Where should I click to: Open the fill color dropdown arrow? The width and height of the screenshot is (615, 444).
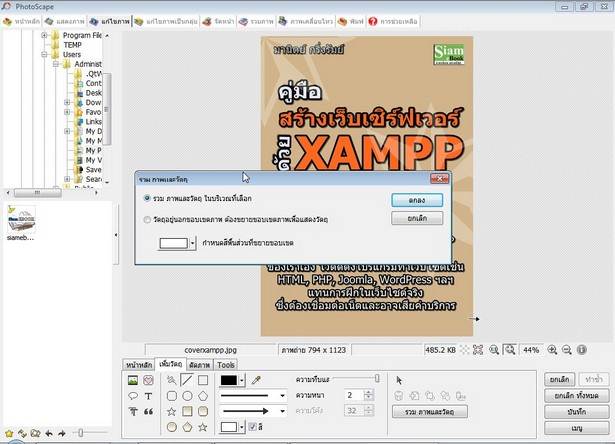point(242,427)
